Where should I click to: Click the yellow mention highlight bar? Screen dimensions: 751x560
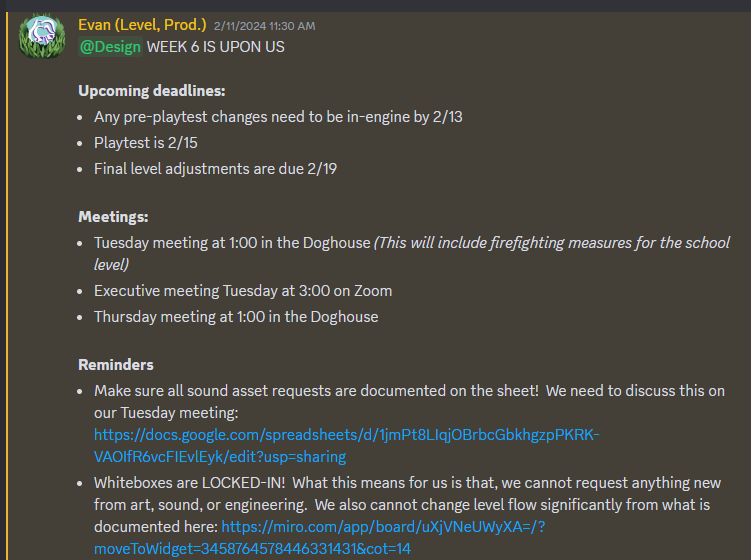(x=7, y=286)
